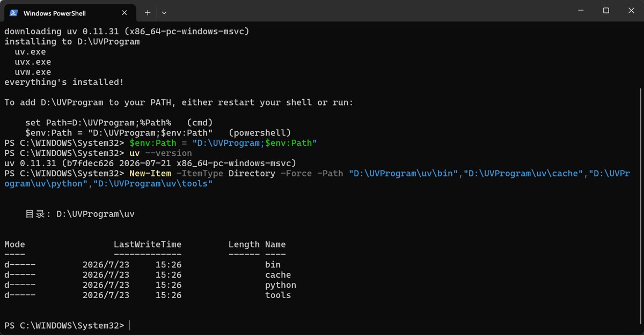
Task: Click the 'tools' directory entry in listing
Action: coord(278,295)
